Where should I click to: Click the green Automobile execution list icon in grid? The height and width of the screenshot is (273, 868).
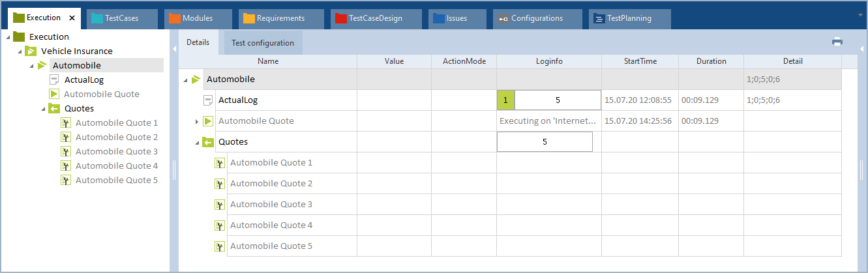196,79
